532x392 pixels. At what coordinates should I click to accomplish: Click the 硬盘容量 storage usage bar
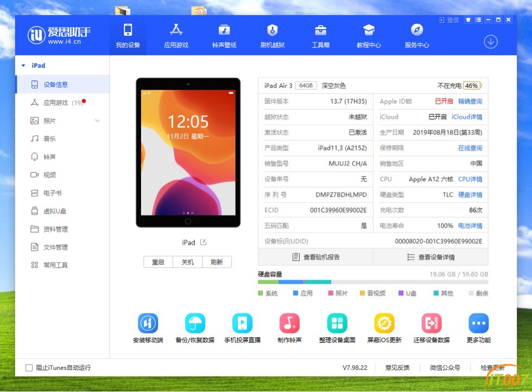click(x=373, y=282)
